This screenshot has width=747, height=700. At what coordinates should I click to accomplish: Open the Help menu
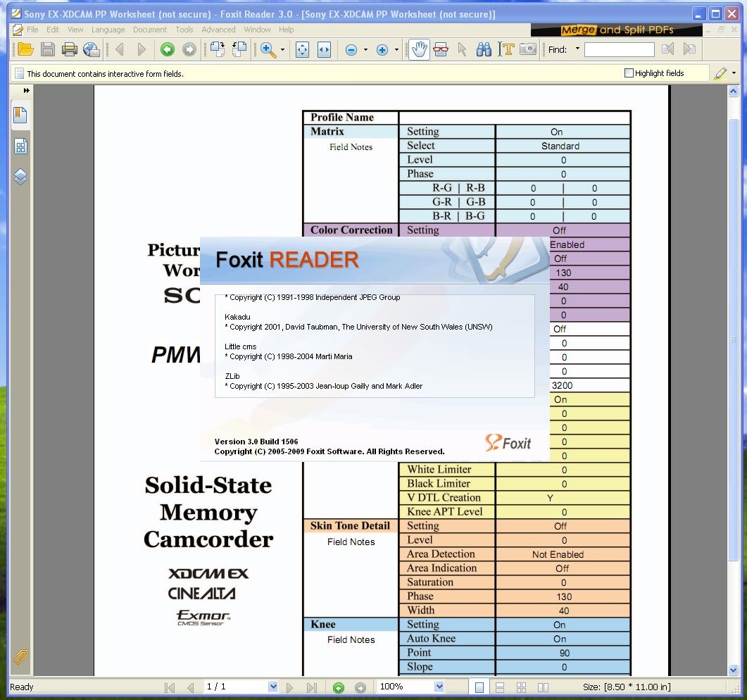click(x=287, y=30)
